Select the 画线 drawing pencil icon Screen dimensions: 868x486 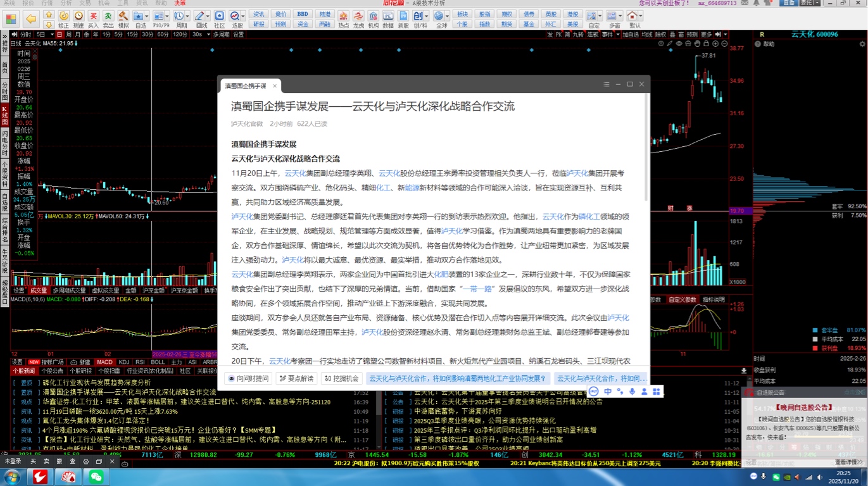(x=199, y=15)
